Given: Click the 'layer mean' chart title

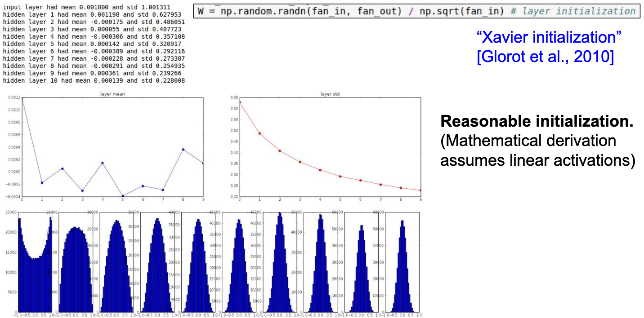Looking at the screenshot, I should 113,94.
